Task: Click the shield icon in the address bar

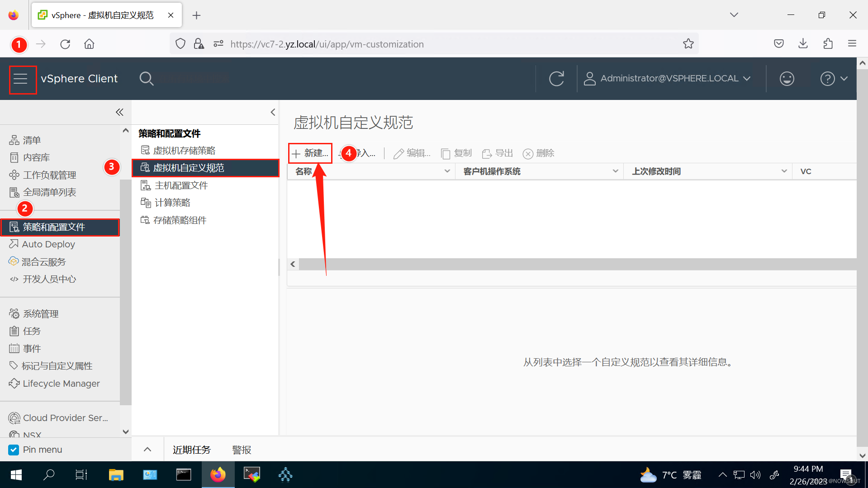Action: (x=180, y=43)
